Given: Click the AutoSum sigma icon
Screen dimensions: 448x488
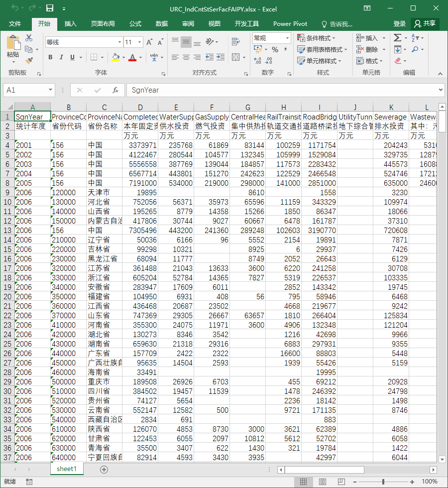Looking at the screenshot, I should pyautogui.click(x=397, y=38).
